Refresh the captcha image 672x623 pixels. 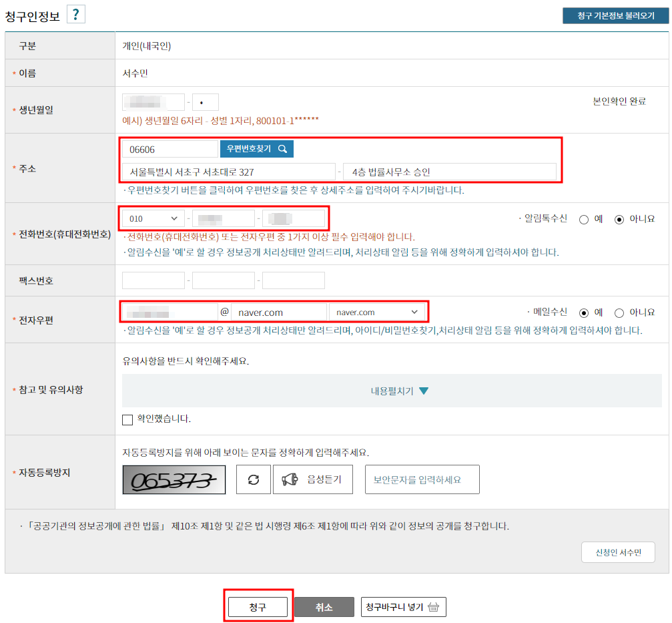click(x=254, y=479)
